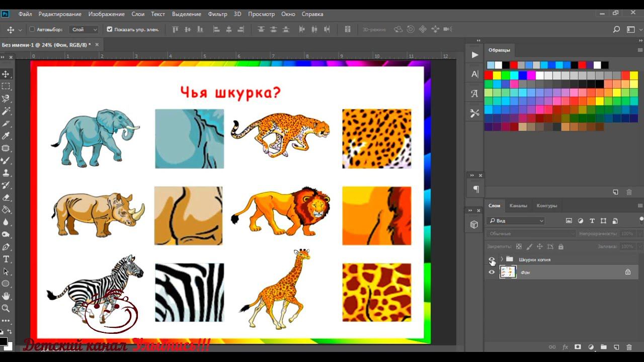644x362 pixels.
Task: Expand the Шкурки копия layer group
Action: pyautogui.click(x=502, y=259)
